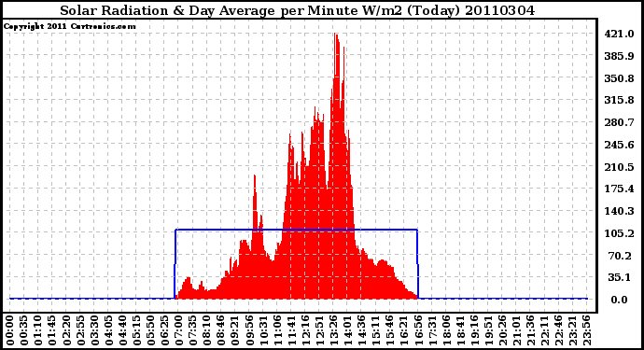
Task: Click the 00:35 time label
Action: 24,330
